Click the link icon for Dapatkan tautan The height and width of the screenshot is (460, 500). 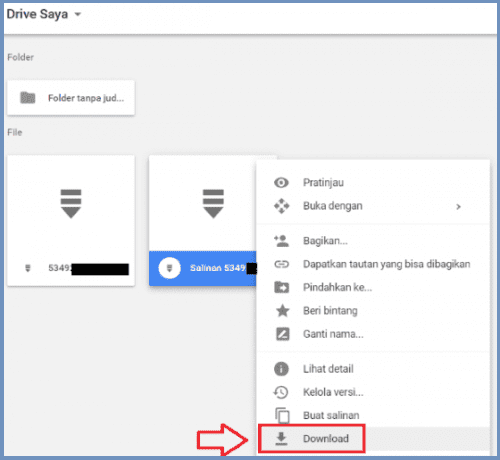282,264
